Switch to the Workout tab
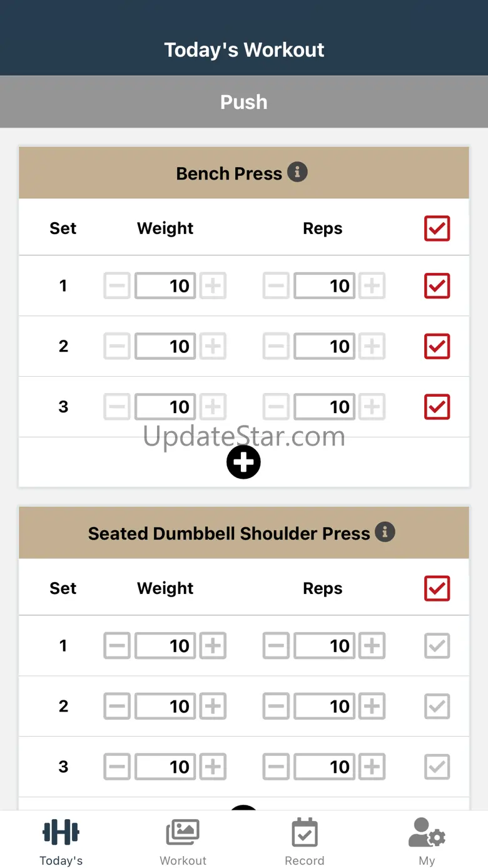Viewport: 488px width, 868px height. 183,842
